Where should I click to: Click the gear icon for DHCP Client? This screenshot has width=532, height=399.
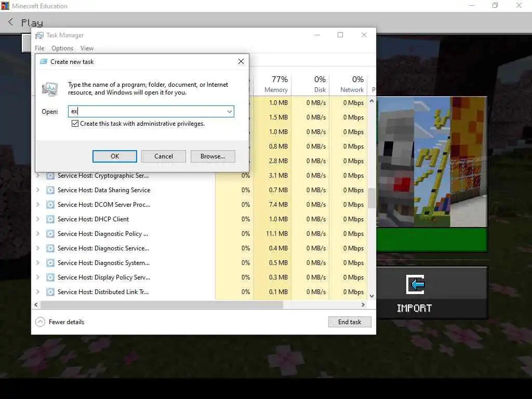point(50,219)
